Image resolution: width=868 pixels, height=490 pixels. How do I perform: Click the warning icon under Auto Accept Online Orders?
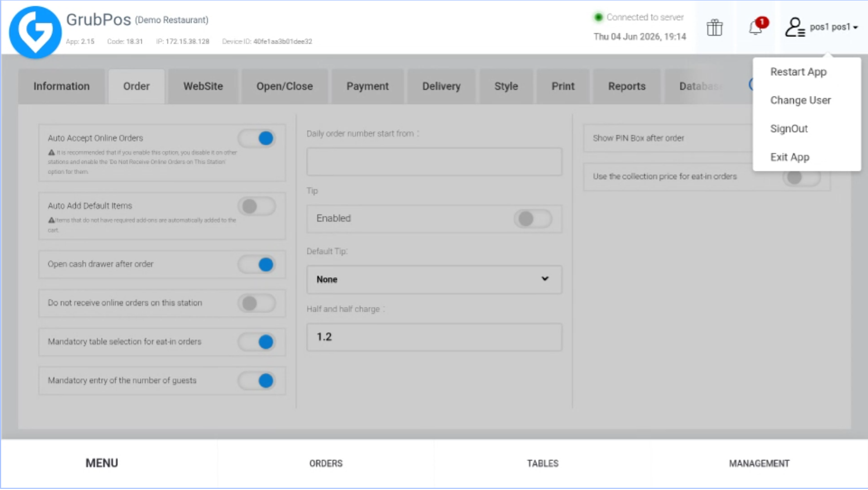(51, 152)
